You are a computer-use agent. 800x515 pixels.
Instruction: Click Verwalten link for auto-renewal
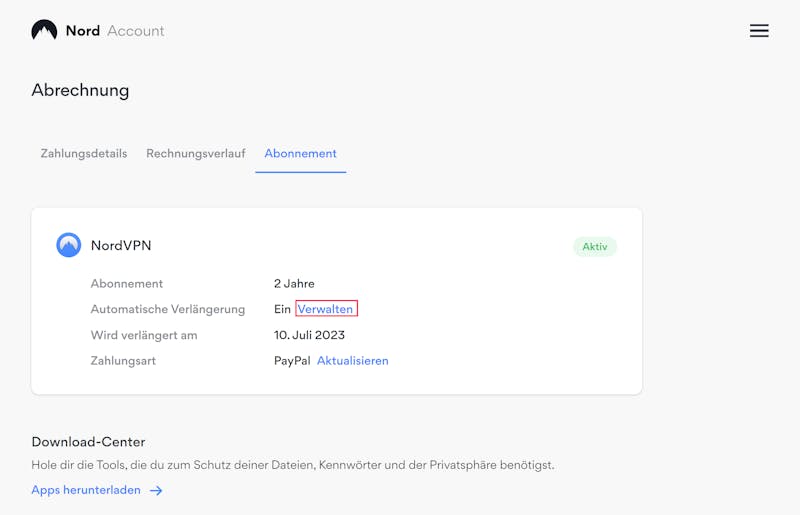[x=326, y=309]
